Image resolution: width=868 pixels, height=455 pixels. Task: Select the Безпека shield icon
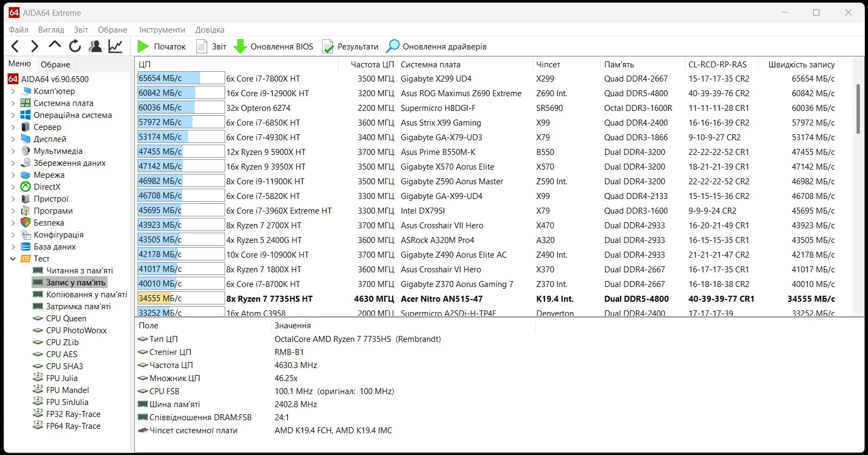coord(26,223)
